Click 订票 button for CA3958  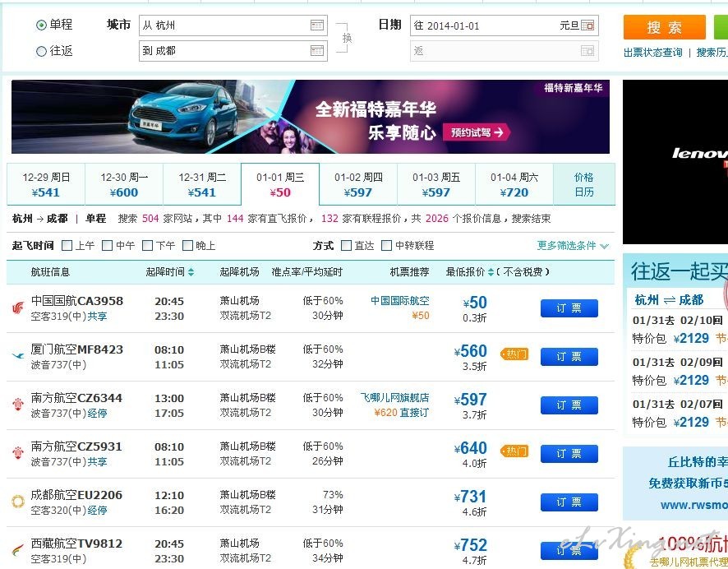point(569,308)
